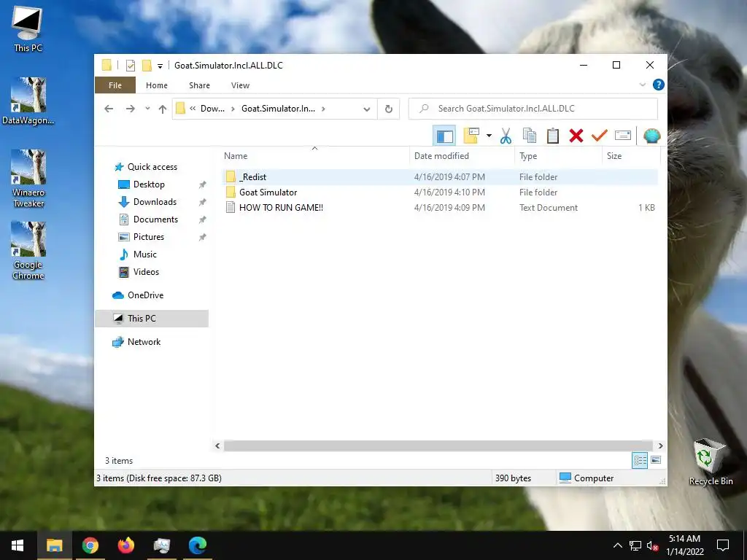Viewport: 747px width, 560px height.
Task: Open the Action Center notifications icon
Action: coord(723,545)
